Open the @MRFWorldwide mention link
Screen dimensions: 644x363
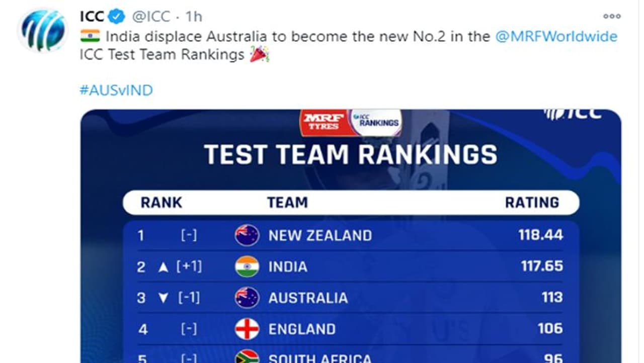click(x=556, y=37)
